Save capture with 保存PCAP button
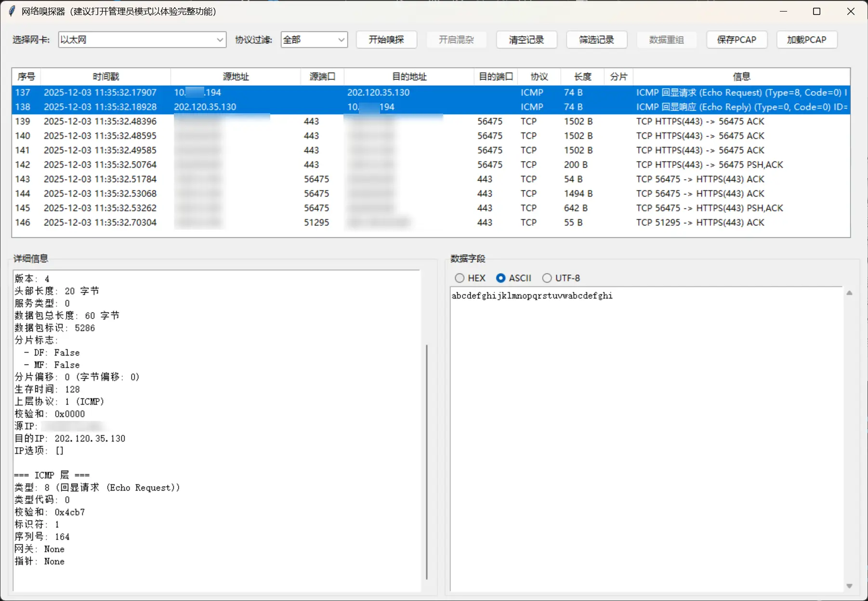 tap(736, 39)
